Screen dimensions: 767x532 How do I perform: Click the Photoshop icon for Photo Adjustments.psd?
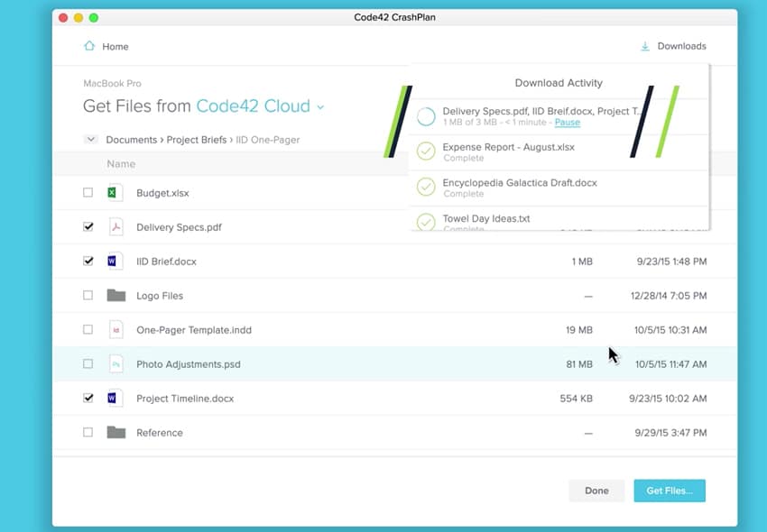click(116, 363)
